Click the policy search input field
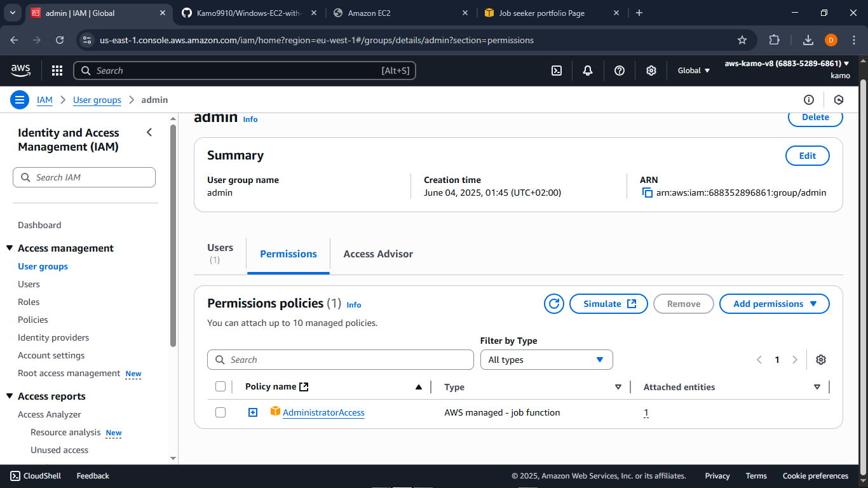The image size is (868, 488). tap(341, 360)
